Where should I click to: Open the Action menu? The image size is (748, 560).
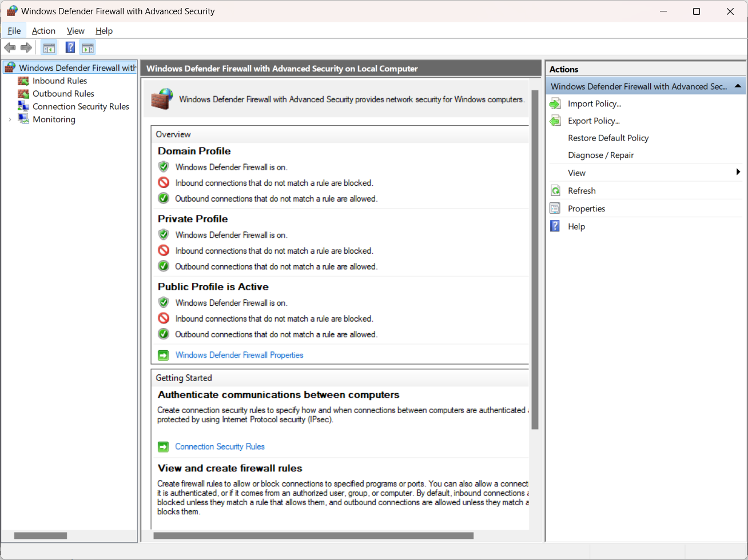(43, 31)
